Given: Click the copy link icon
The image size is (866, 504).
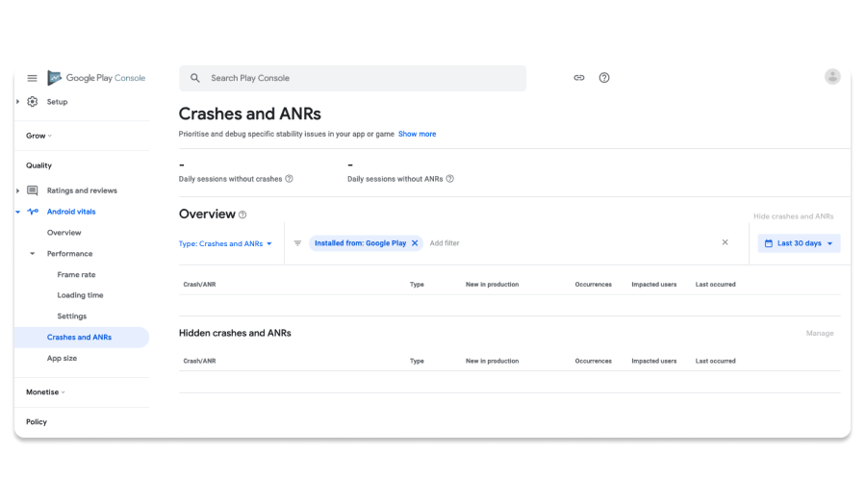Looking at the screenshot, I should [x=579, y=78].
